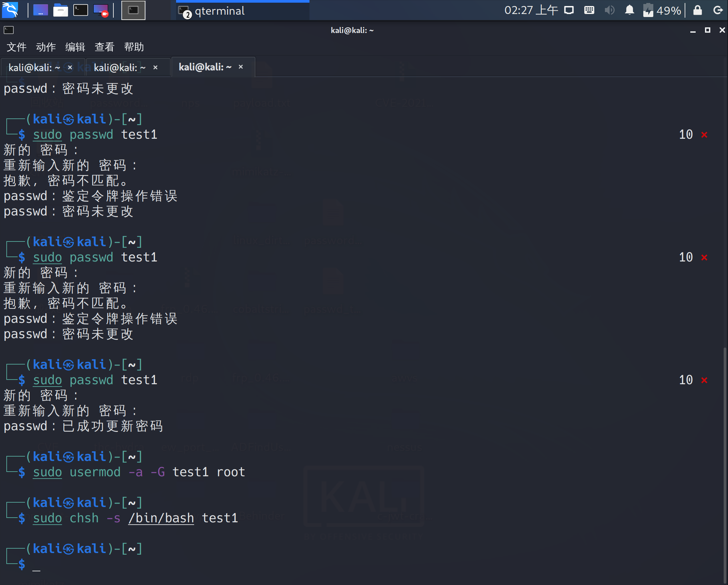Click the show desktop panel icon
This screenshot has height=585, width=728.
click(41, 10)
